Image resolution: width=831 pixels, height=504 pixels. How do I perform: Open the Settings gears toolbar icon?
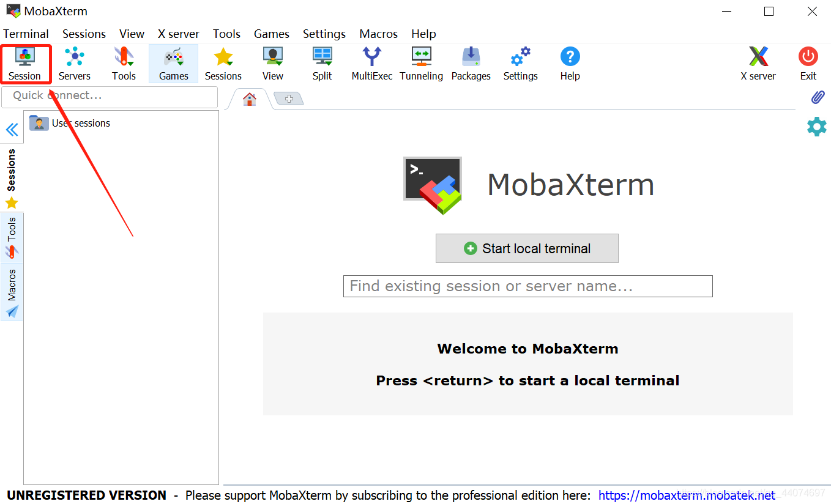tap(521, 64)
